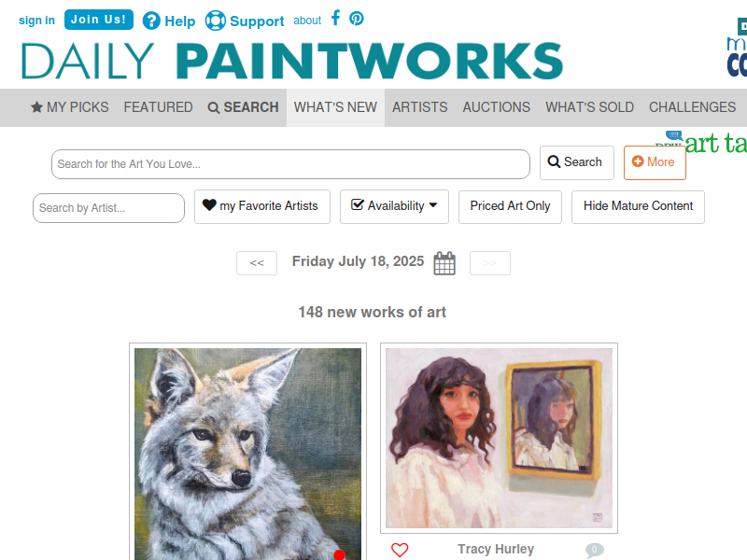The width and height of the screenshot is (747, 560).
Task: Click the star icon beside My Picks
Action: [36, 107]
